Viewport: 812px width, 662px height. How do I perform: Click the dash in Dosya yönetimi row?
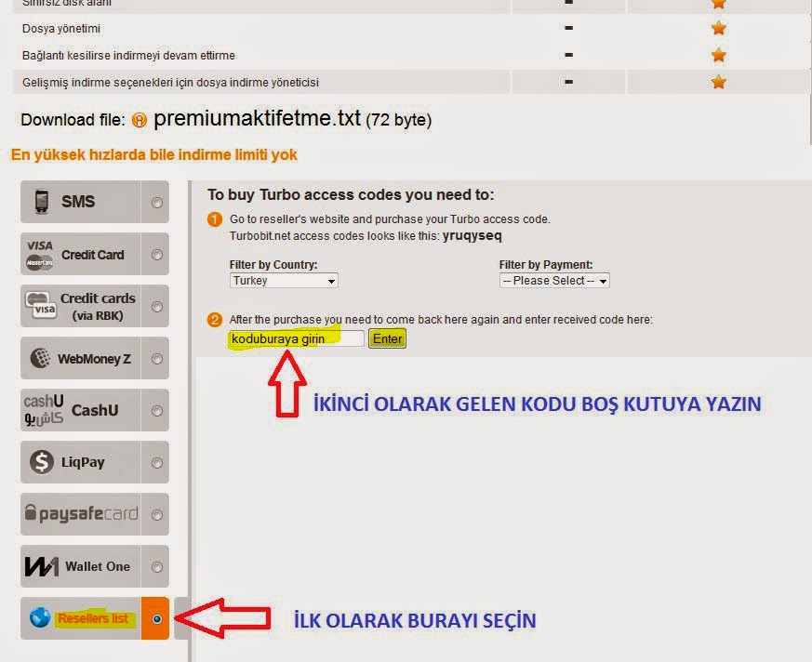click(x=568, y=28)
